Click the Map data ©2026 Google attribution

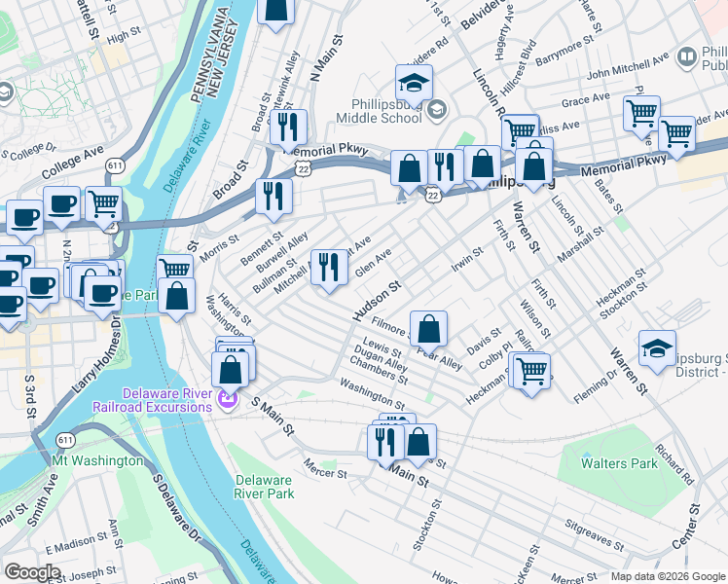click(668, 576)
